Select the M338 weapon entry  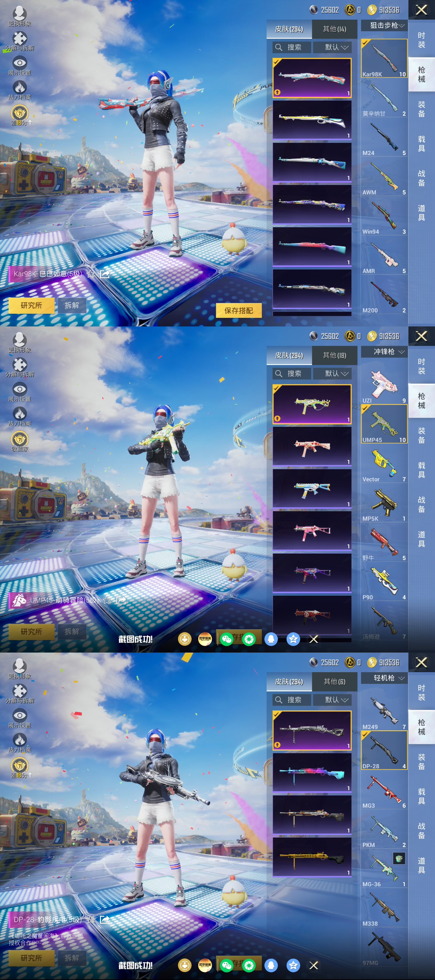[x=384, y=908]
